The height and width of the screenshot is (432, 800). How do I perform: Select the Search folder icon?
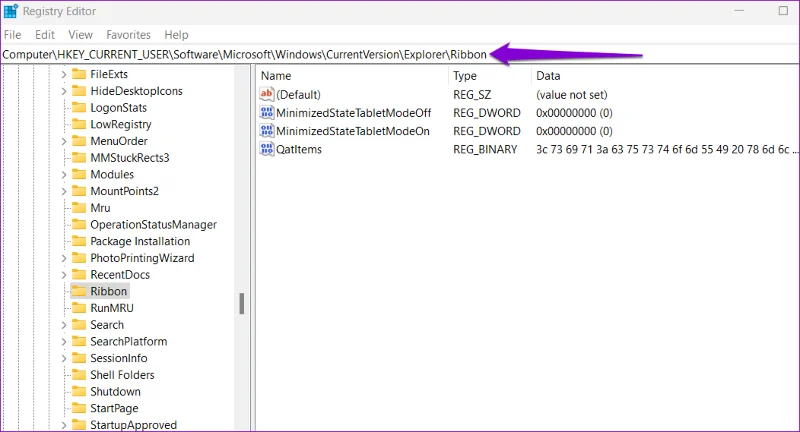79,324
